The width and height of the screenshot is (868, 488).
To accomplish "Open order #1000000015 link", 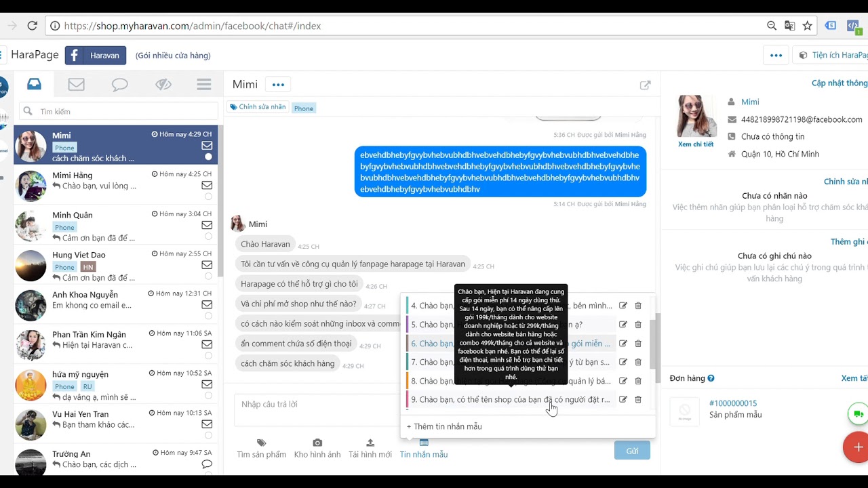I will pos(732,403).
